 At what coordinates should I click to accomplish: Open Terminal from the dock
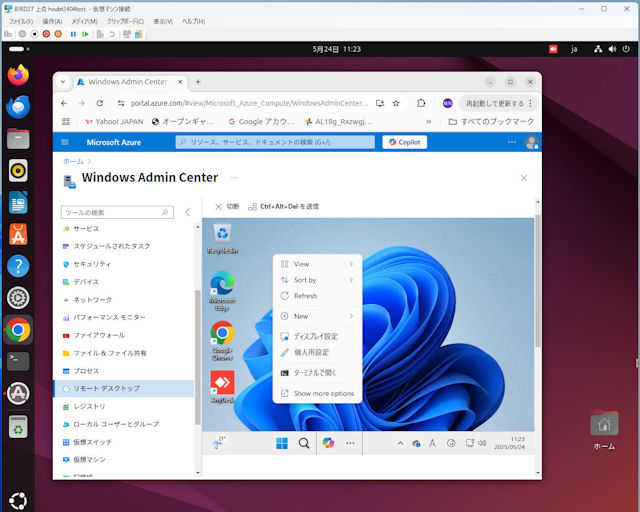18,361
